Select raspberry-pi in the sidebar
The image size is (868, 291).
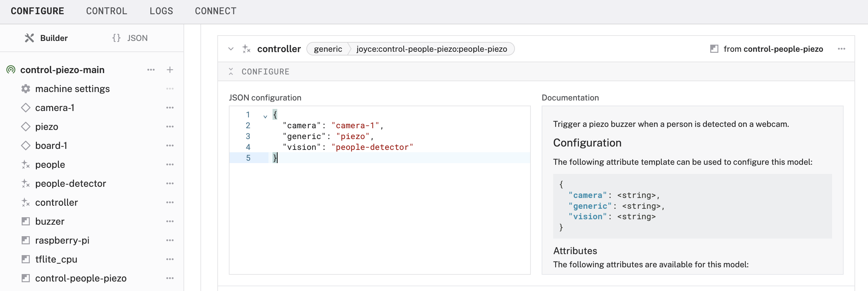coord(62,240)
